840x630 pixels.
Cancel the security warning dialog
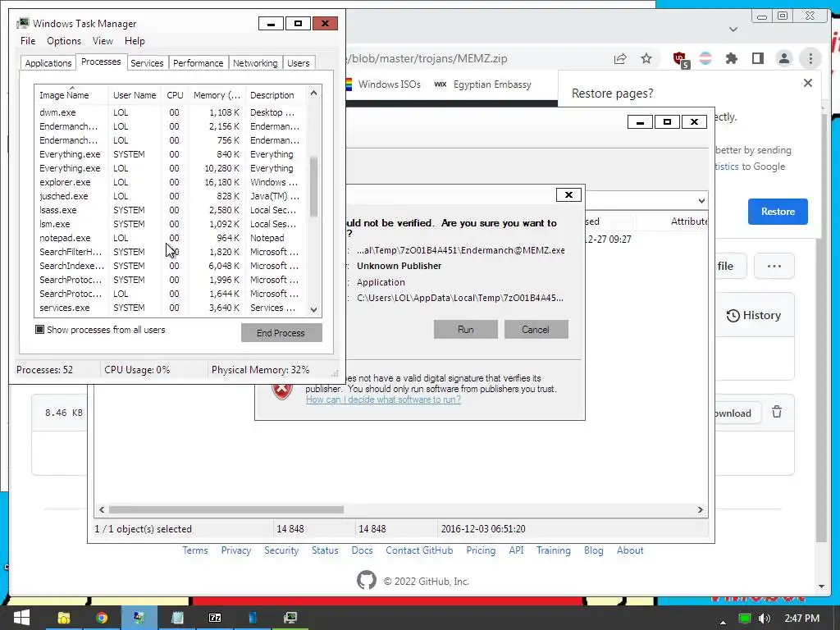click(x=536, y=330)
